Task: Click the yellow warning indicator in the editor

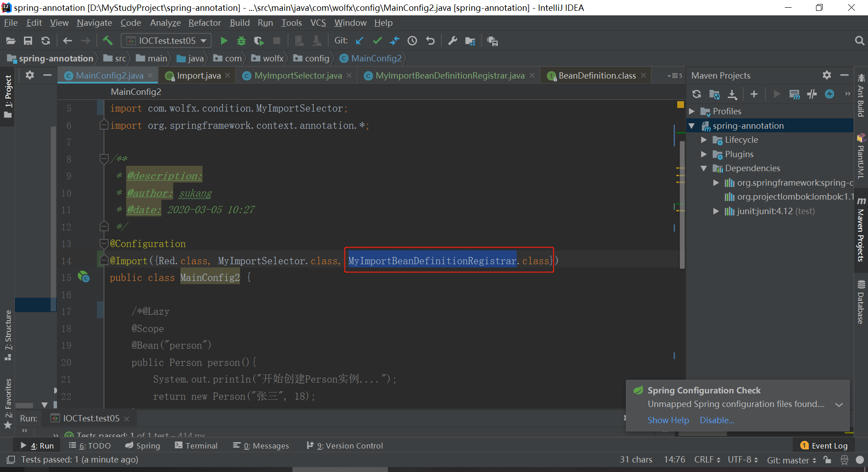Action: (x=680, y=105)
